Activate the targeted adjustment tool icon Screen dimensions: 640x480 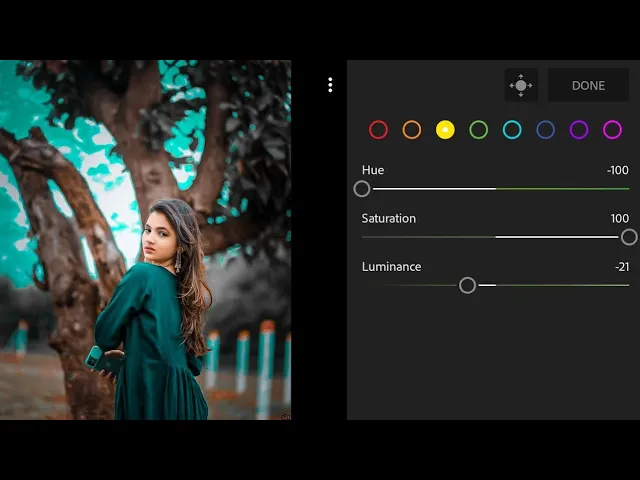(x=521, y=85)
